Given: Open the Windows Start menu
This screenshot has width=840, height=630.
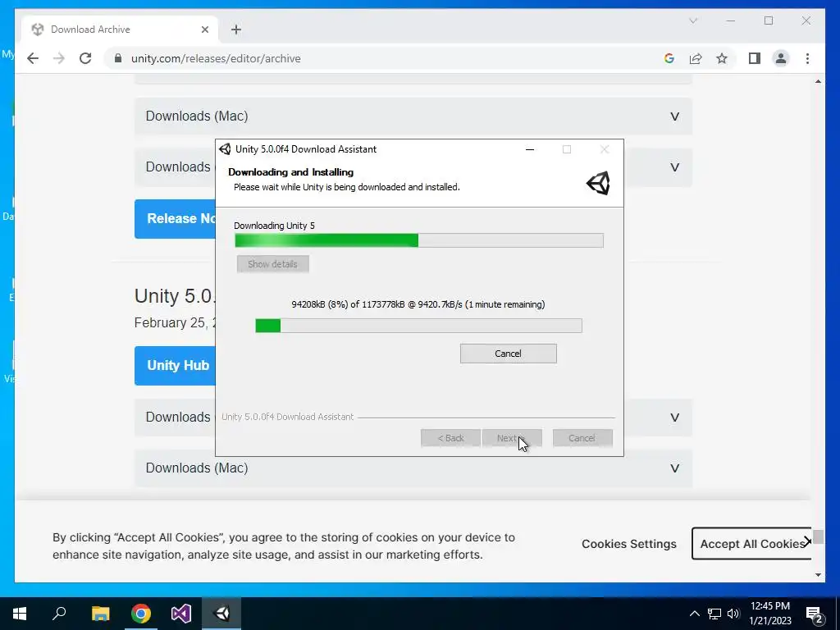Looking at the screenshot, I should [x=20, y=614].
